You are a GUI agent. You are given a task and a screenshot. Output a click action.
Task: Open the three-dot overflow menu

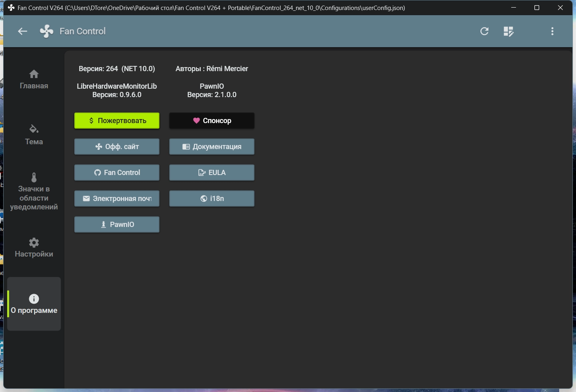pyautogui.click(x=552, y=31)
